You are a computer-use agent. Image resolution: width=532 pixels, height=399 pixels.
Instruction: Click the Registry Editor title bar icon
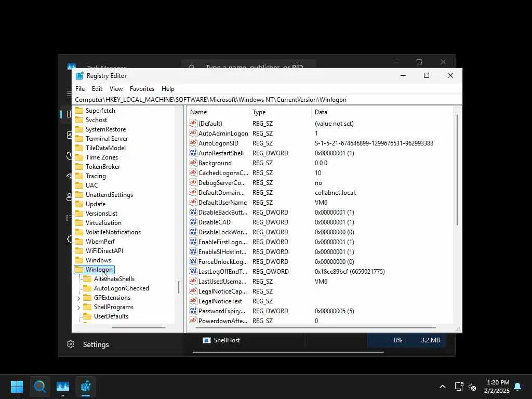(x=79, y=76)
